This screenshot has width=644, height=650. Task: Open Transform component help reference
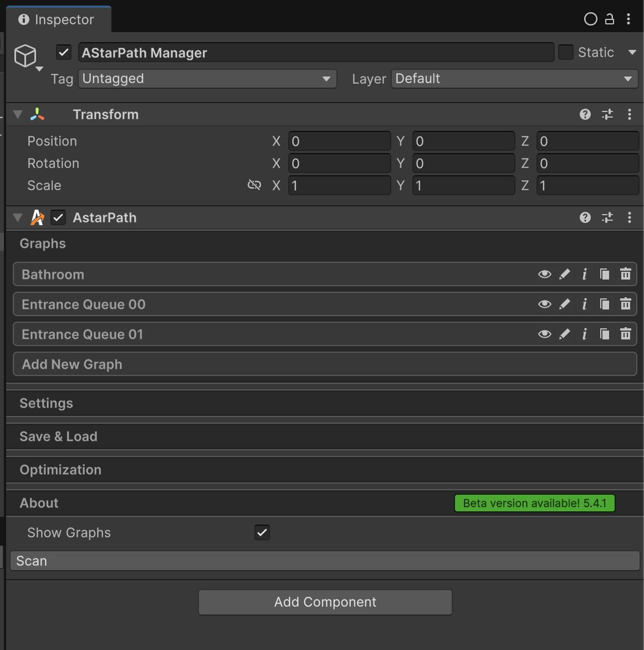coord(585,114)
